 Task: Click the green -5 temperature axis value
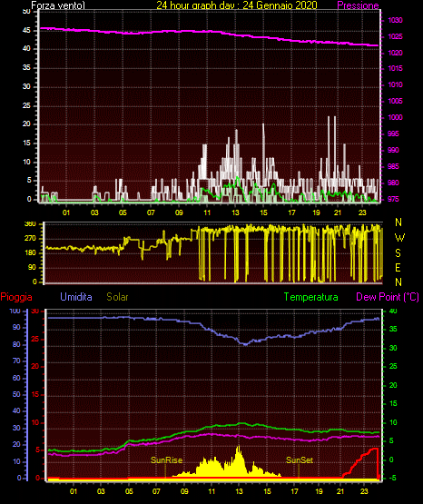tap(392, 478)
